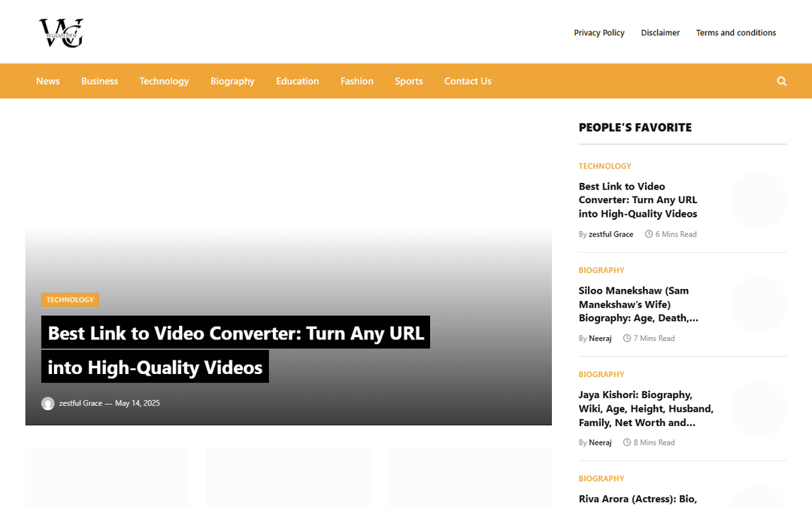Click thumbnail beside Jaya Kishori article
Viewport: 812px width, 508px height.
click(x=758, y=409)
